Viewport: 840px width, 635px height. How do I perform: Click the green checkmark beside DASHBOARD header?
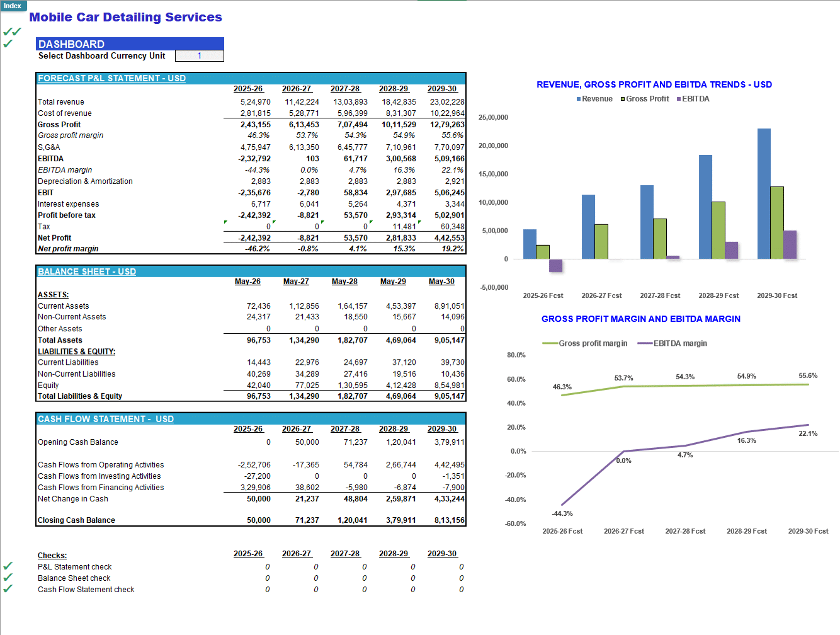click(8, 43)
